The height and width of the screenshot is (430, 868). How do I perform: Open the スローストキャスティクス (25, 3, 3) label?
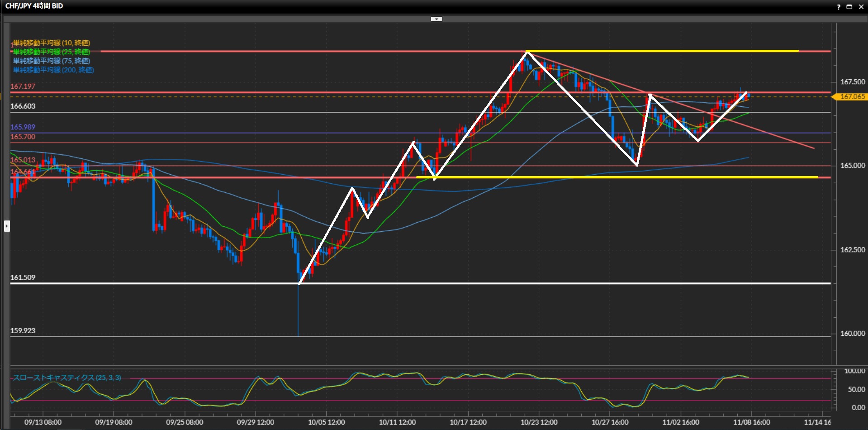point(66,377)
